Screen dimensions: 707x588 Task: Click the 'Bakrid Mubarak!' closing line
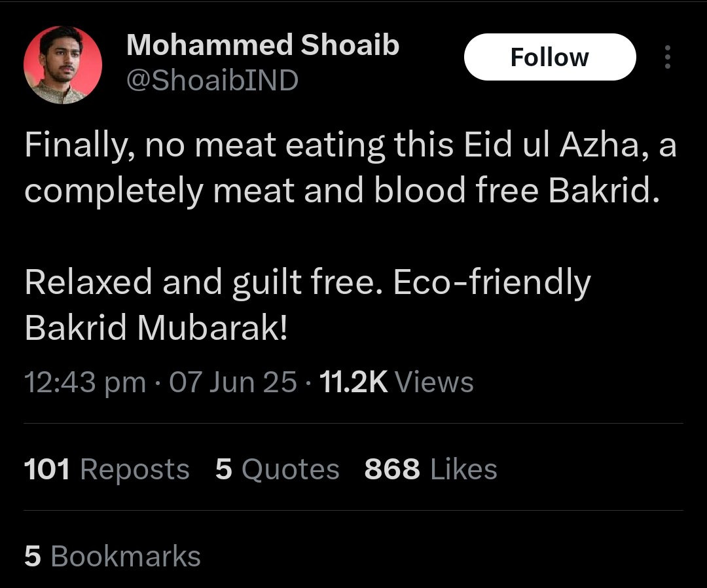click(x=156, y=327)
